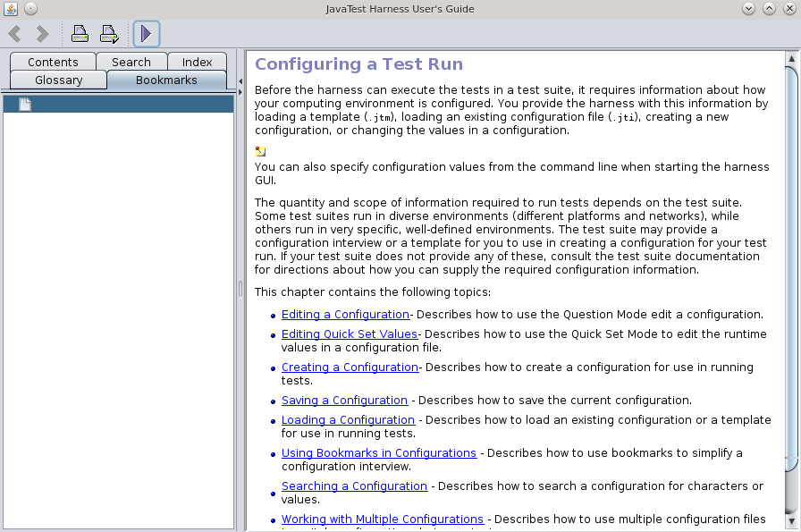Image resolution: width=801 pixels, height=532 pixels.
Task: Collapse navigation pane with left divider arrow
Action: tap(240, 80)
